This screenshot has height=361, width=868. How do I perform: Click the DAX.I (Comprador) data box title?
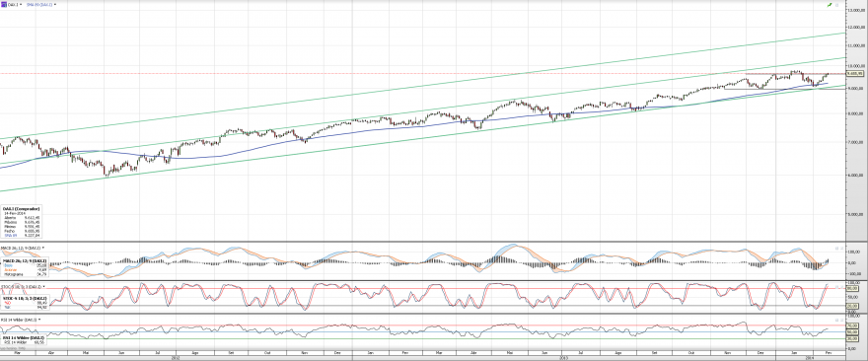pyautogui.click(x=21, y=209)
